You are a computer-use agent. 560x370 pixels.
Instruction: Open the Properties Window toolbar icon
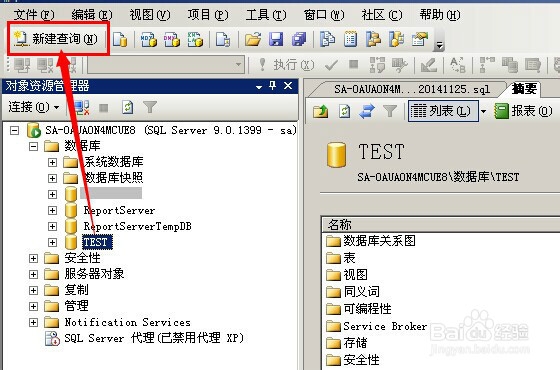click(420, 39)
